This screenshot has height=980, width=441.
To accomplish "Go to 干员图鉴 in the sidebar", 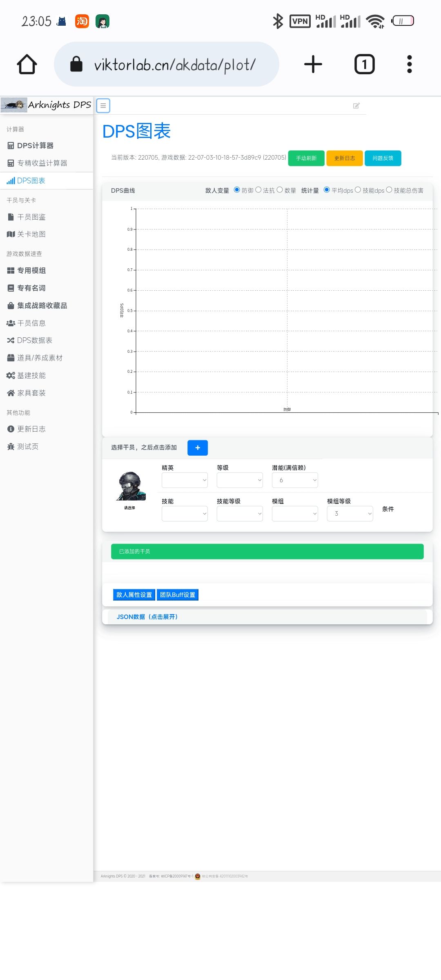I will 47,217.
